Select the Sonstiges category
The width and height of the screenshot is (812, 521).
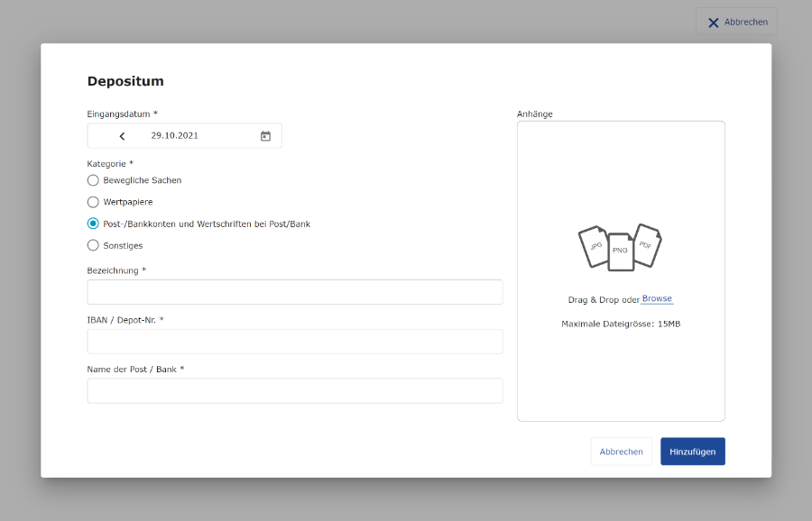[x=93, y=245]
